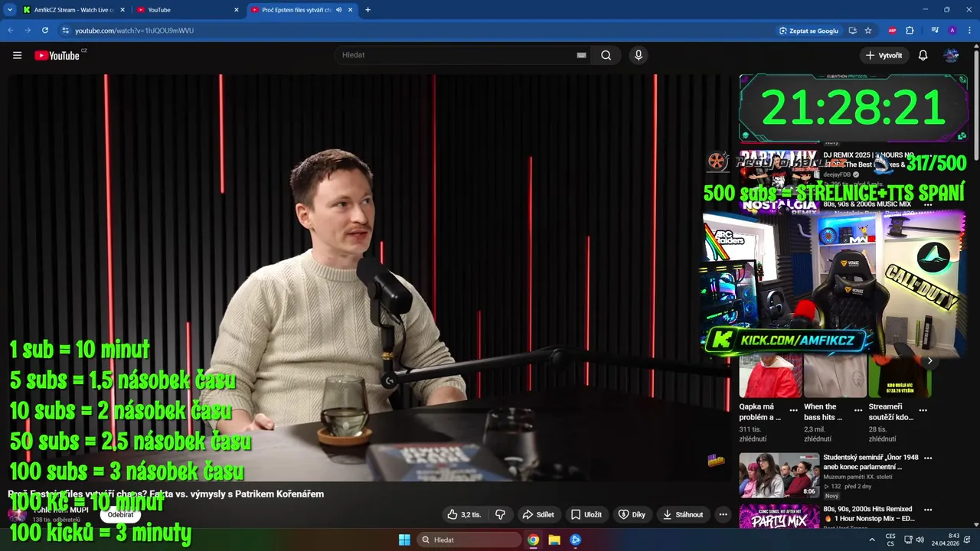This screenshot has height=551, width=980.
Task: Open options for "Qapka má problém" short
Action: 793,410
